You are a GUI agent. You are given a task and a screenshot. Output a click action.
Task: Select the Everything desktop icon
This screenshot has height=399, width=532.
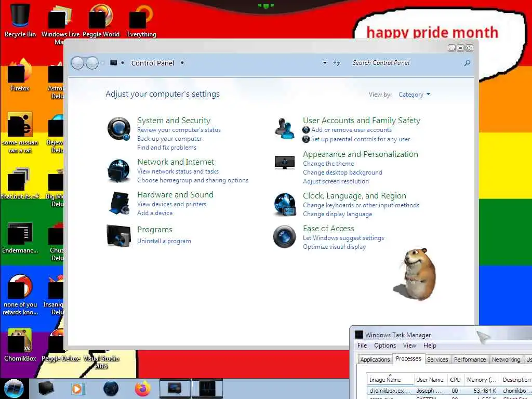pos(141,20)
